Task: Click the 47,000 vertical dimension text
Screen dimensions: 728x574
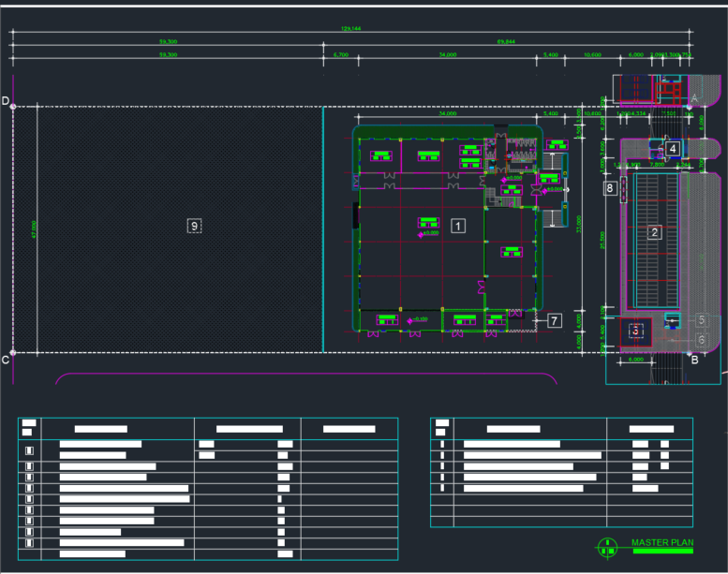Action: click(34, 229)
